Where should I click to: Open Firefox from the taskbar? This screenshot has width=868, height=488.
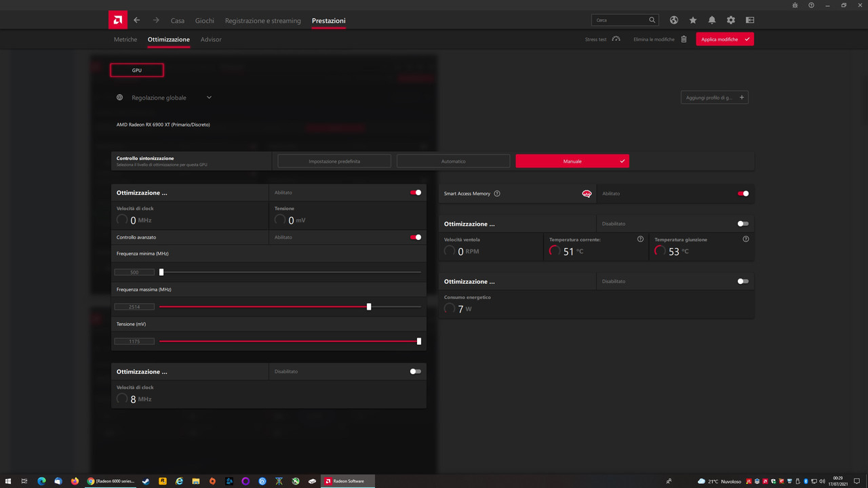[x=75, y=481]
